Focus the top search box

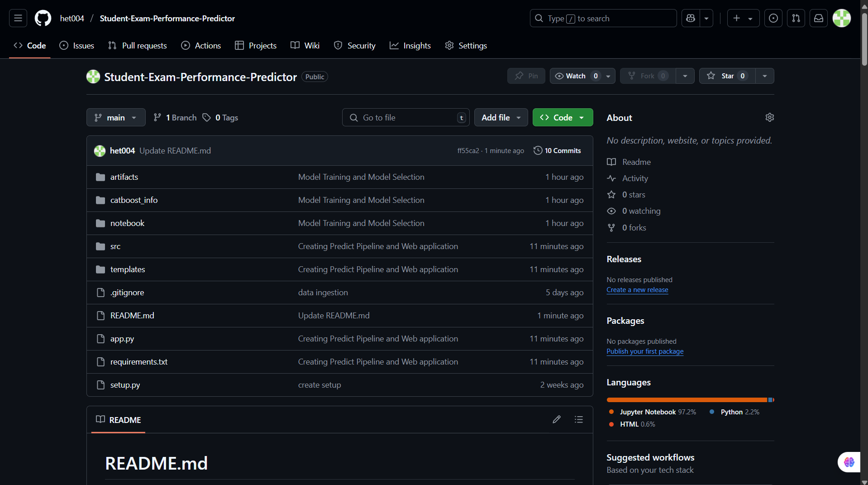(x=603, y=18)
